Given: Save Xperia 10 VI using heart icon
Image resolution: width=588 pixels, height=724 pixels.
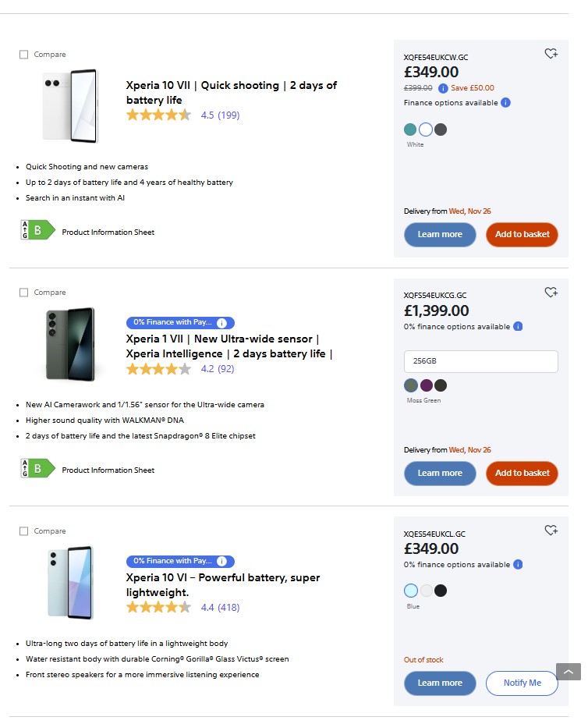Looking at the screenshot, I should pos(551,531).
